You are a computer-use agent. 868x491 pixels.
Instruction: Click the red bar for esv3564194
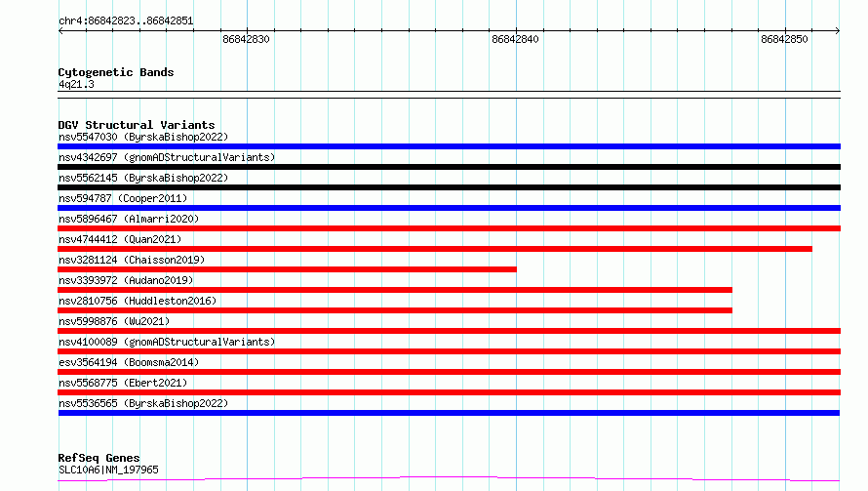449,372
